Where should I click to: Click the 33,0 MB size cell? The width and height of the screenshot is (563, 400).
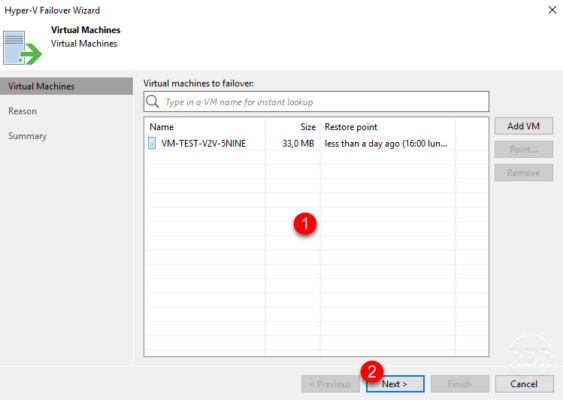[x=298, y=143]
